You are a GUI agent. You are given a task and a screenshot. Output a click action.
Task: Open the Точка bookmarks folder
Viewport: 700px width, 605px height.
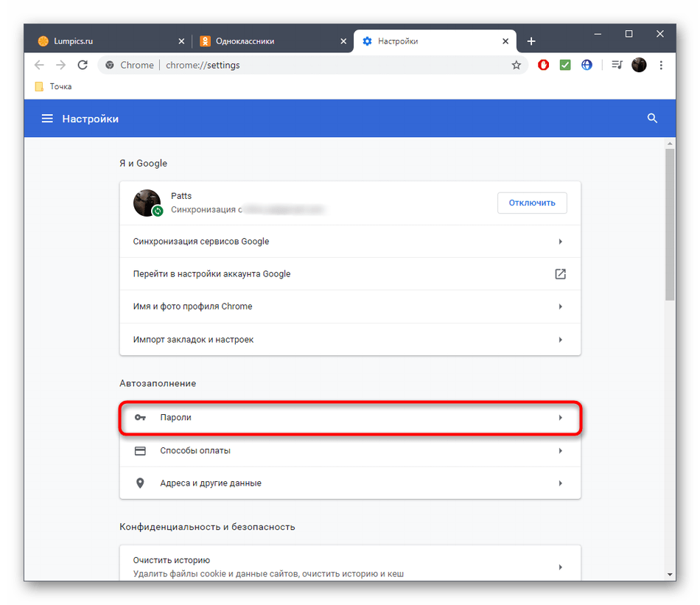point(54,87)
